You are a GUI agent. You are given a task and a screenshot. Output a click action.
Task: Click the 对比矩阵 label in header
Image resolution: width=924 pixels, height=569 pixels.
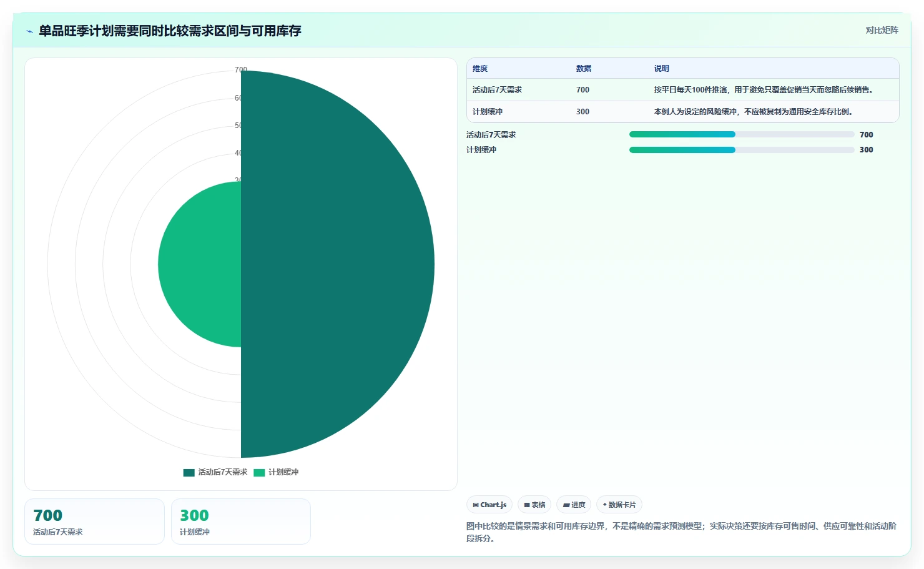click(882, 30)
